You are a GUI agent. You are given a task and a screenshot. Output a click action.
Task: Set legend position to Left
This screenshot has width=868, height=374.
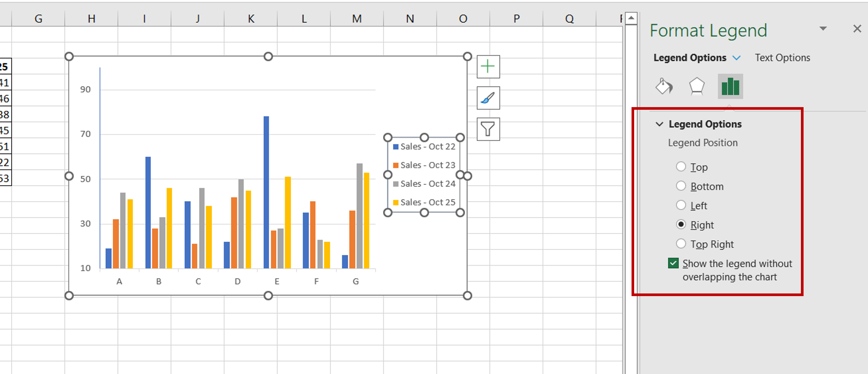pos(681,205)
